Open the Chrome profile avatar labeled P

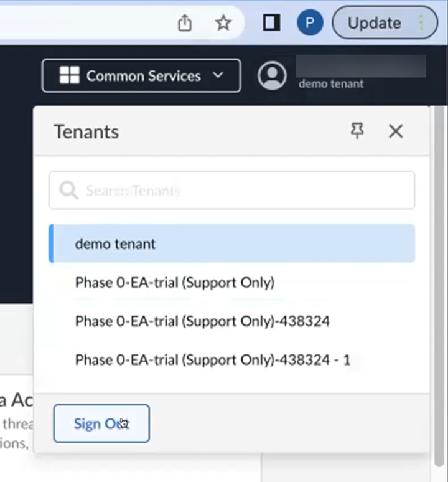[310, 23]
